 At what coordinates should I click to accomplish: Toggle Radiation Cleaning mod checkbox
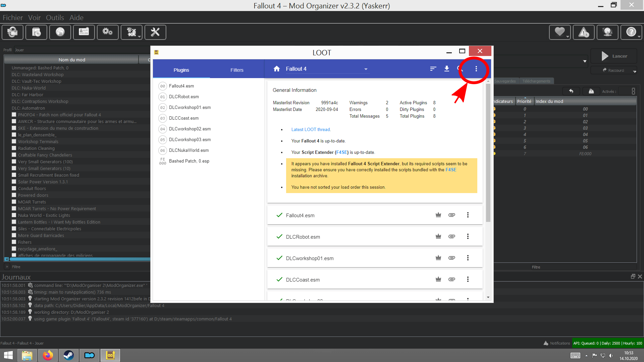14,148
